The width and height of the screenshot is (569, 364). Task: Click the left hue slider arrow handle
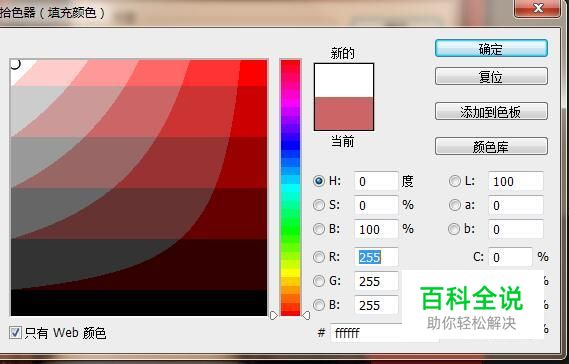click(274, 315)
